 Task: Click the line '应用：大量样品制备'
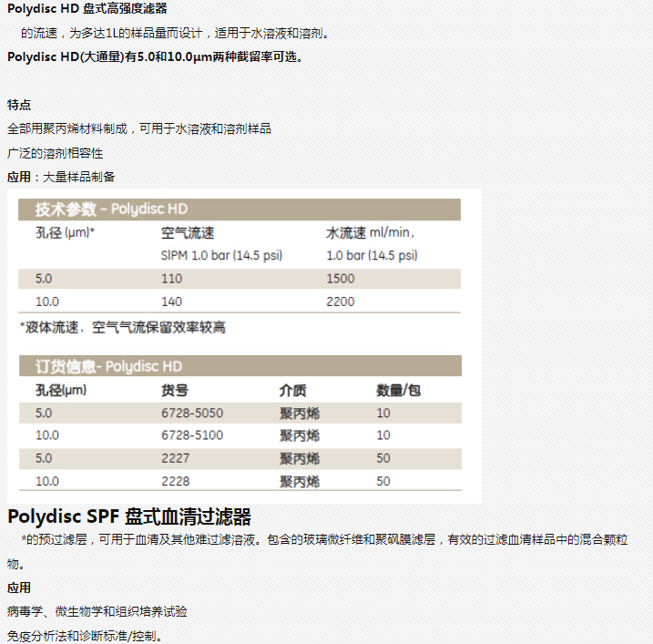(x=61, y=177)
